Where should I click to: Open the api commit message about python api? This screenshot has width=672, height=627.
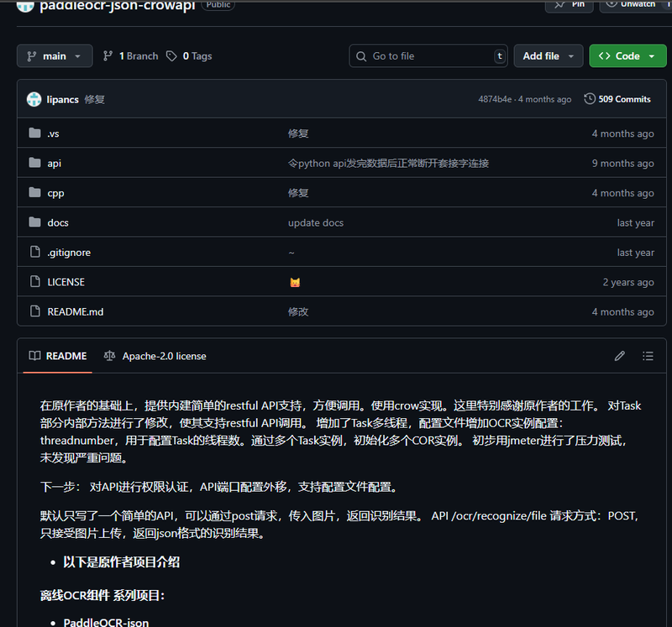click(x=388, y=163)
